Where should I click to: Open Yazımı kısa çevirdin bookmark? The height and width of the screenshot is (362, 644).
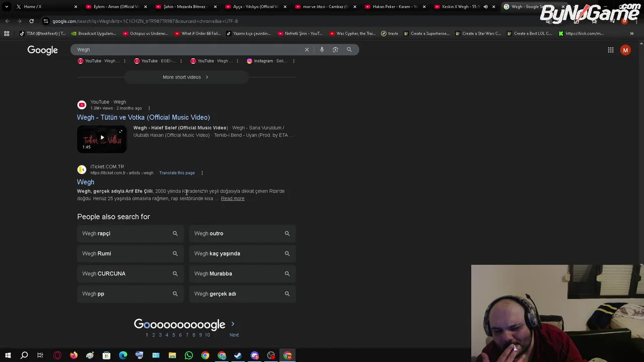pyautogui.click(x=249, y=34)
